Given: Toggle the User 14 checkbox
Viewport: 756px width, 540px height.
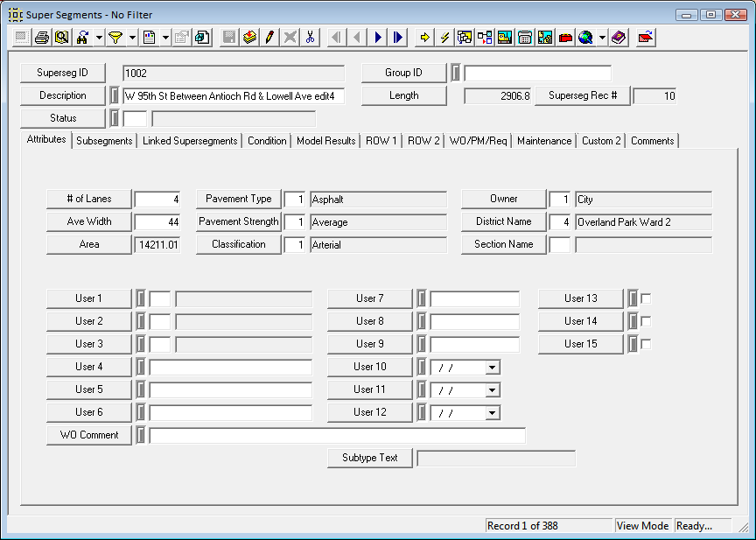Looking at the screenshot, I should [x=646, y=322].
